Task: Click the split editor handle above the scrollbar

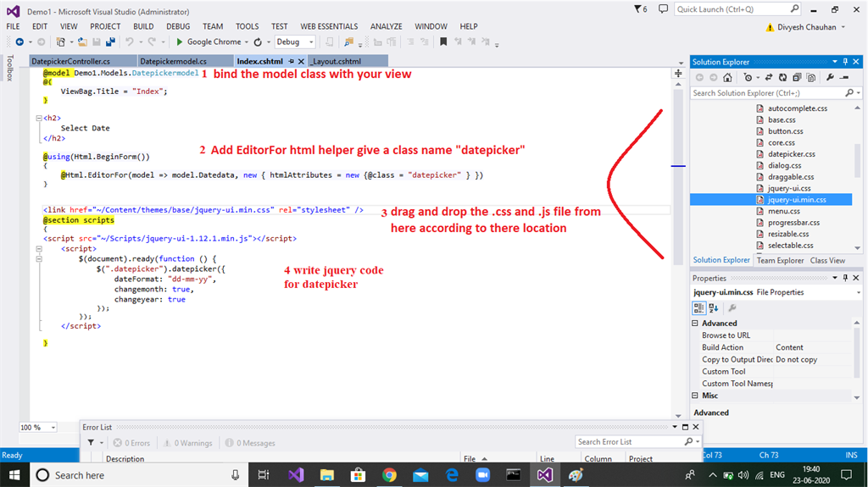Action: [x=678, y=73]
